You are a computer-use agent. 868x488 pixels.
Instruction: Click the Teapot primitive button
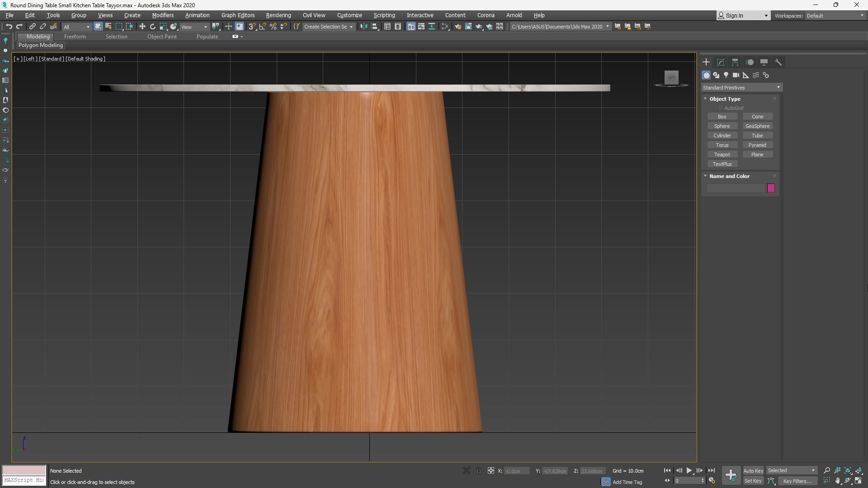pyautogui.click(x=722, y=155)
